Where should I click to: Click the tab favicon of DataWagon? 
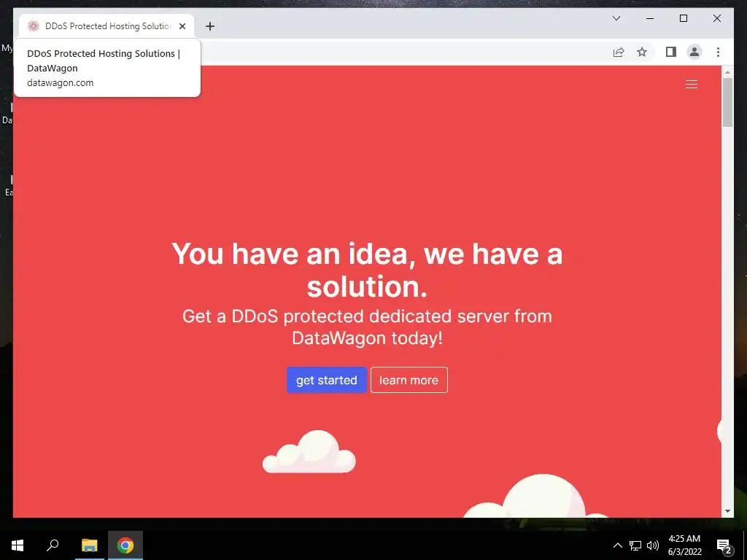click(33, 26)
